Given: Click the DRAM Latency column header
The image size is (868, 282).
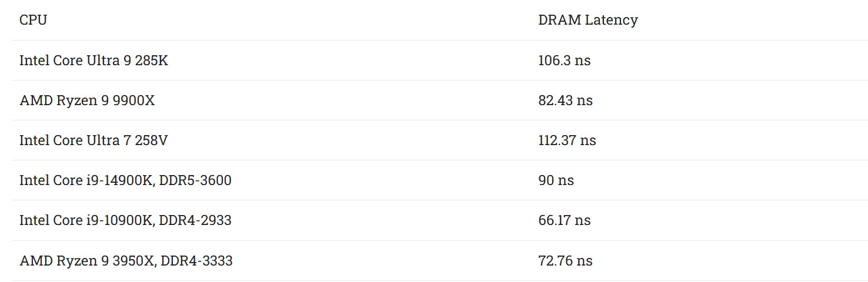Looking at the screenshot, I should 587,20.
